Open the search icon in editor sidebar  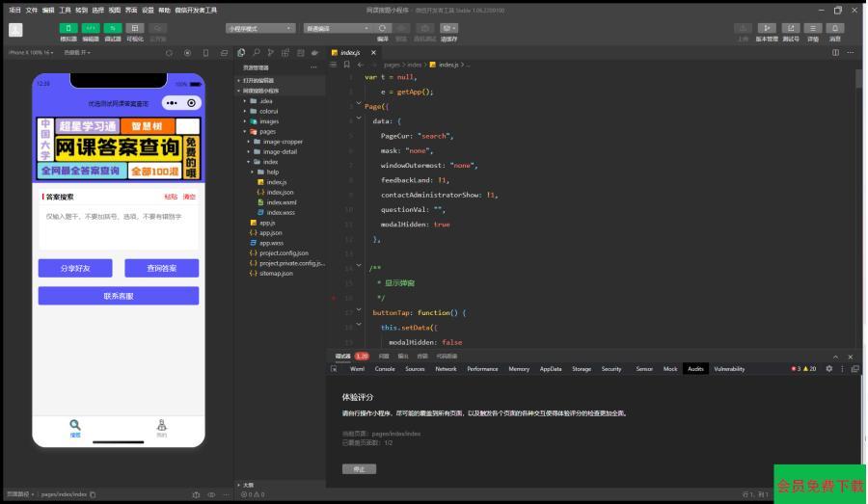point(257,53)
